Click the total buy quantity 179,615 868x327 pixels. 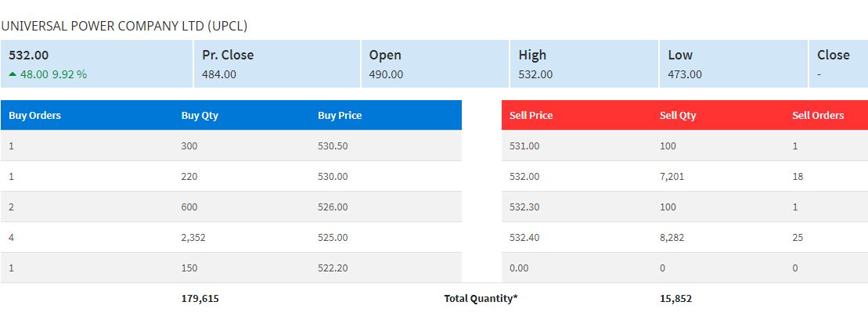click(200, 299)
